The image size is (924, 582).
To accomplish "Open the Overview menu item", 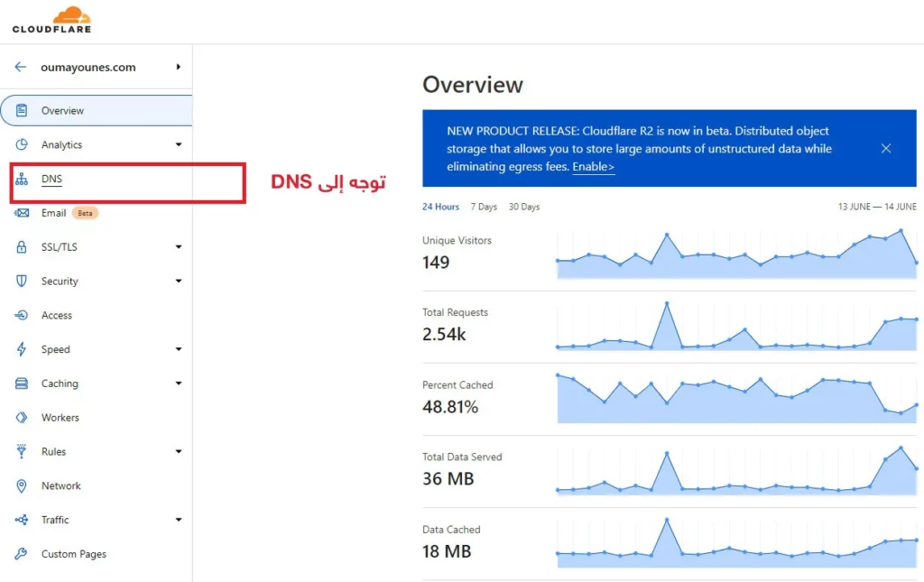I will click(x=97, y=110).
